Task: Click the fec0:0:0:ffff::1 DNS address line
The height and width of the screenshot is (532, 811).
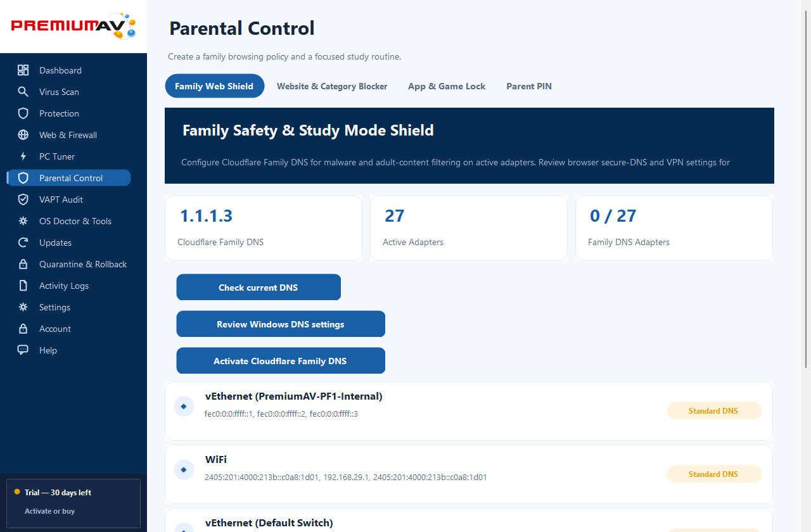Action: pyautogui.click(x=281, y=414)
